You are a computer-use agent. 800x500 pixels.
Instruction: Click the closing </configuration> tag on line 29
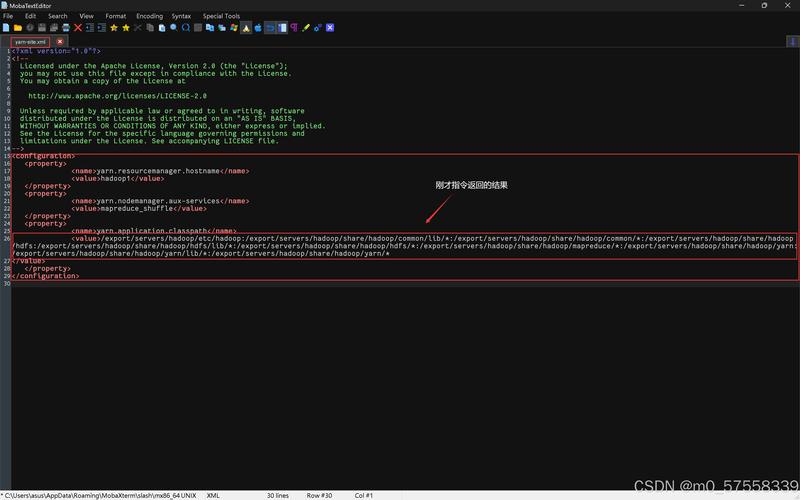pyautogui.click(x=45, y=276)
